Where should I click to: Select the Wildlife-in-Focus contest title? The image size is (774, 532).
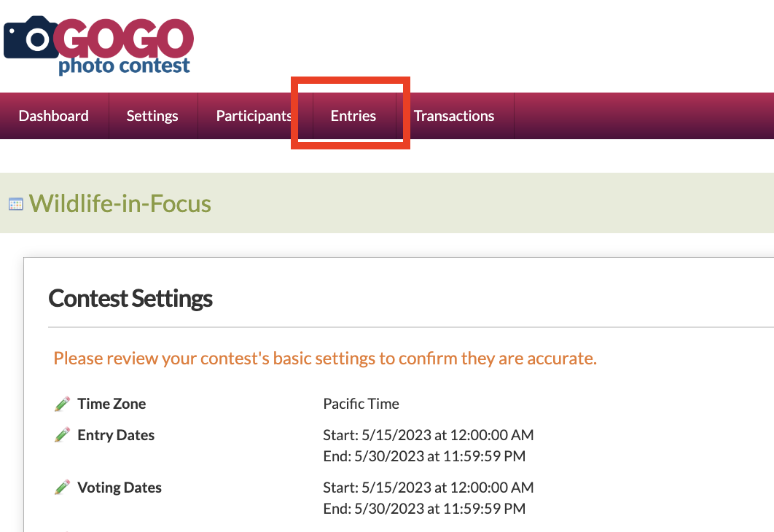[120, 203]
